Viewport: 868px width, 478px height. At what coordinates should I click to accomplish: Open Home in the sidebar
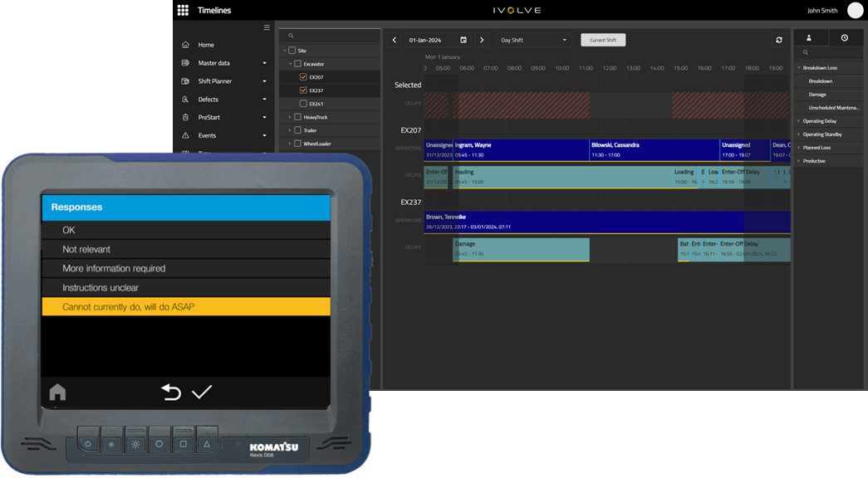click(x=206, y=45)
